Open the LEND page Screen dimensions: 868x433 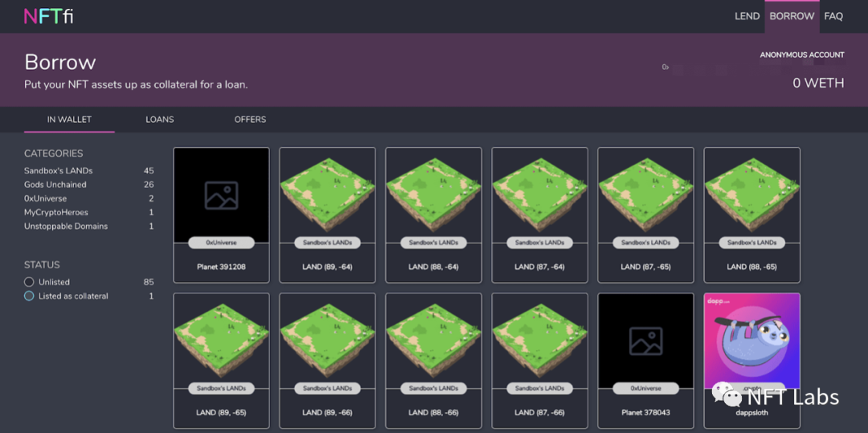click(747, 17)
